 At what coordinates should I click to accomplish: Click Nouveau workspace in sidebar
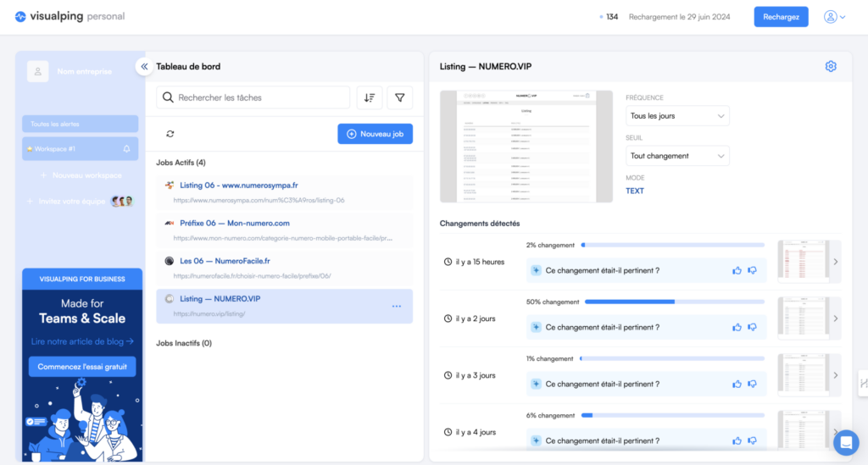click(81, 175)
